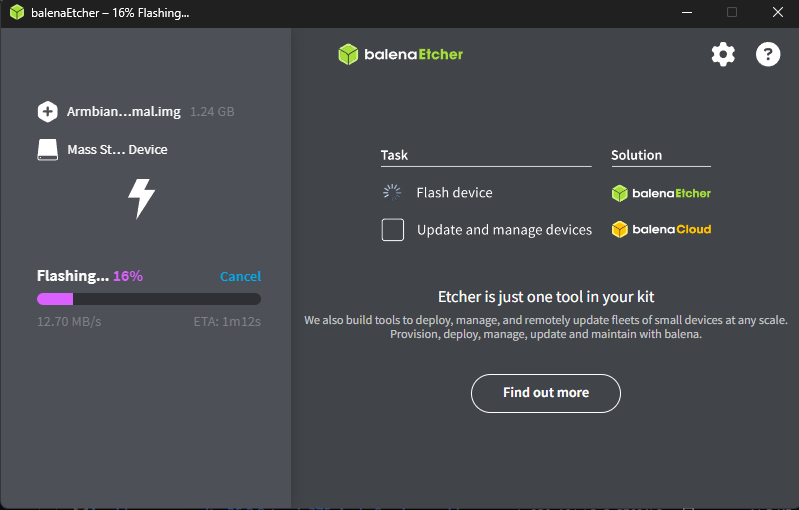799x510 pixels.
Task: Check the Update and manage devices box
Action: 393,230
